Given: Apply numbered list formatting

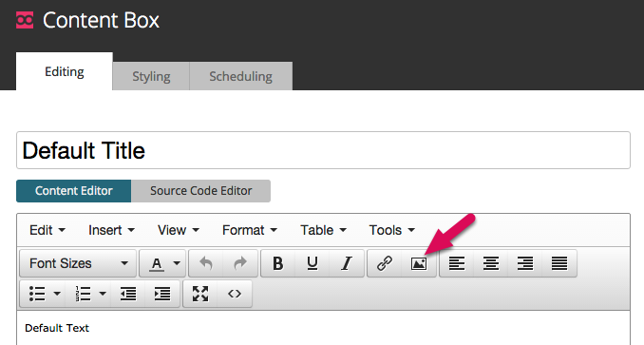Looking at the screenshot, I should pos(83,294).
